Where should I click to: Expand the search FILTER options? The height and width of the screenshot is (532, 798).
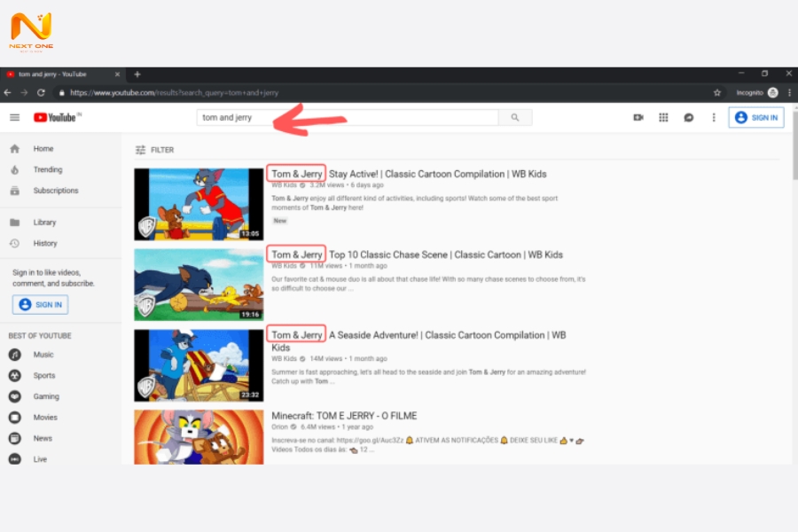click(x=154, y=150)
